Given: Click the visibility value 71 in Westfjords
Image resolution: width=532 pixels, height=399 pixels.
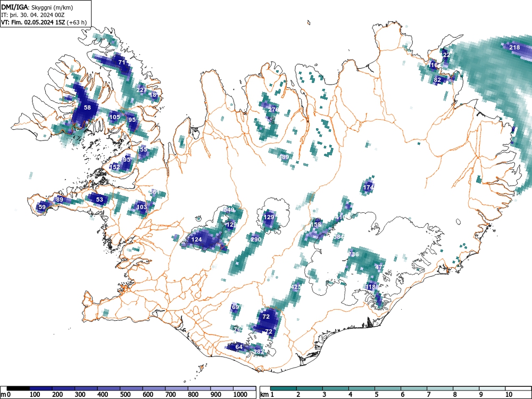Looking at the screenshot, I should pyautogui.click(x=122, y=62).
